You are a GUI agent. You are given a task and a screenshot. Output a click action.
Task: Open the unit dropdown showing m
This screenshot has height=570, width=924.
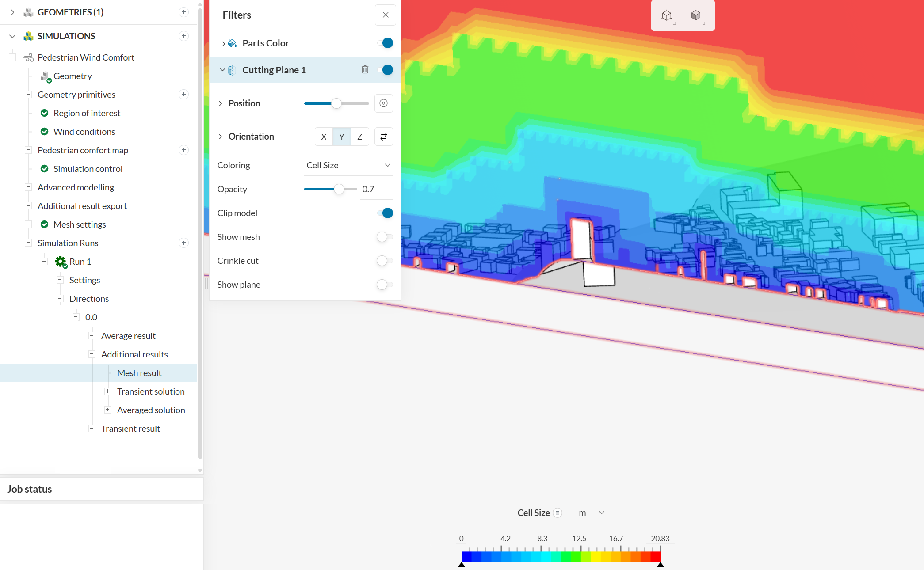tap(591, 513)
